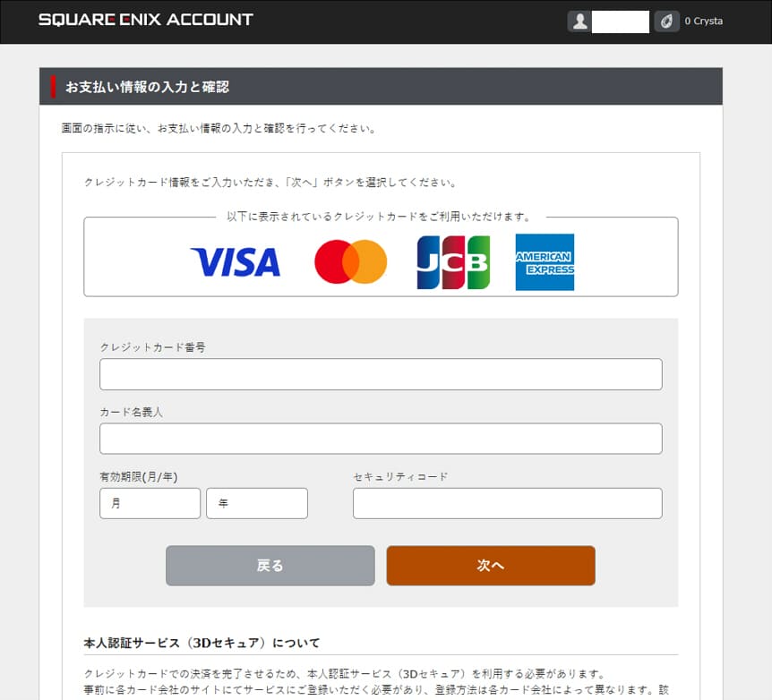Click the 有効期限(月/年) label

[x=139, y=476]
